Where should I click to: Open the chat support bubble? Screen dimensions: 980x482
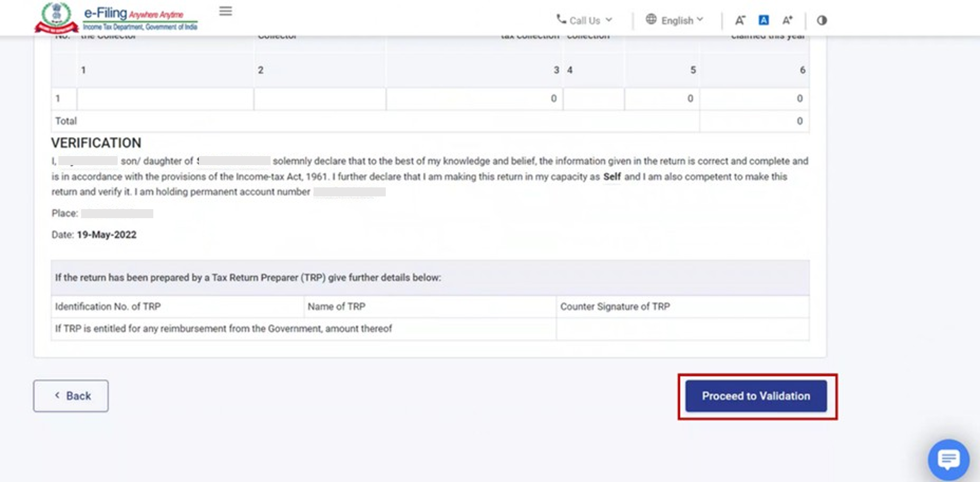948,459
